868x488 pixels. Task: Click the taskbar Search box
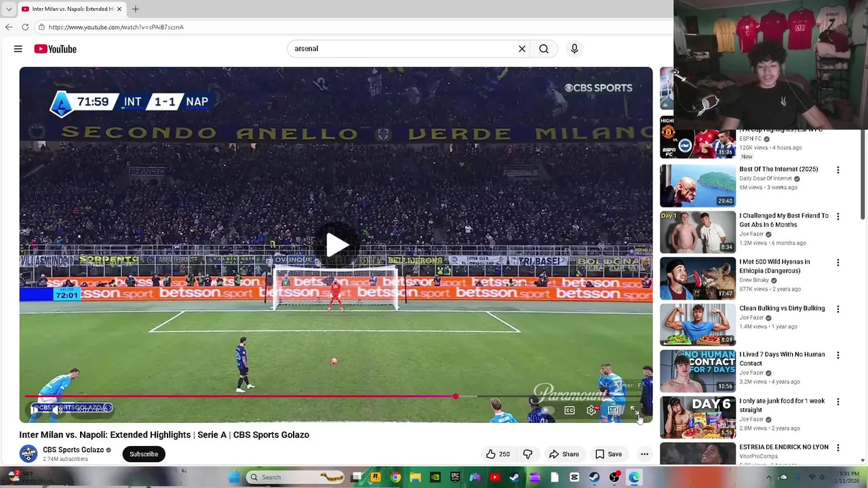coord(295,477)
